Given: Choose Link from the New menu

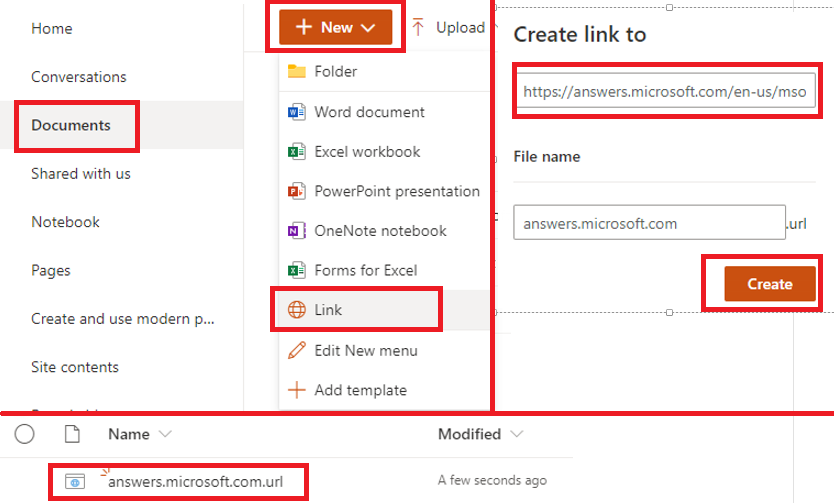Looking at the screenshot, I should (384, 310).
